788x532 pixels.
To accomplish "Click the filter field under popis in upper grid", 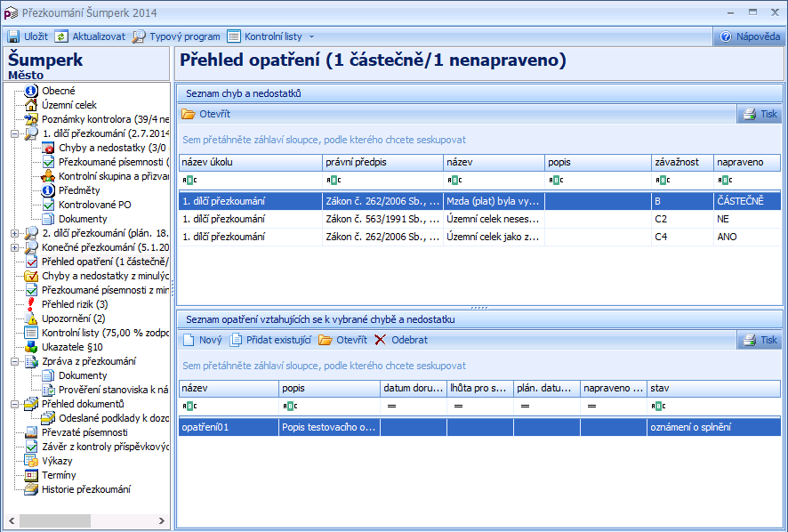I will click(598, 180).
